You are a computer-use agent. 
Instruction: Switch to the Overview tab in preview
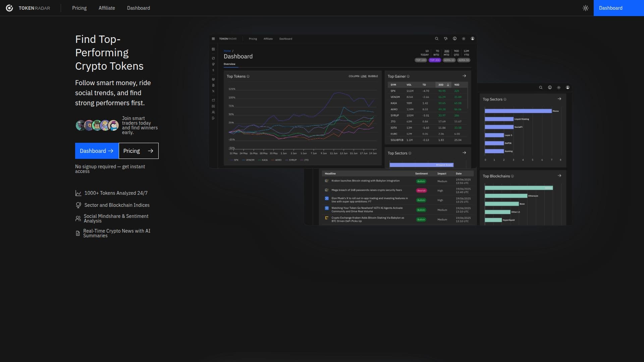point(229,64)
